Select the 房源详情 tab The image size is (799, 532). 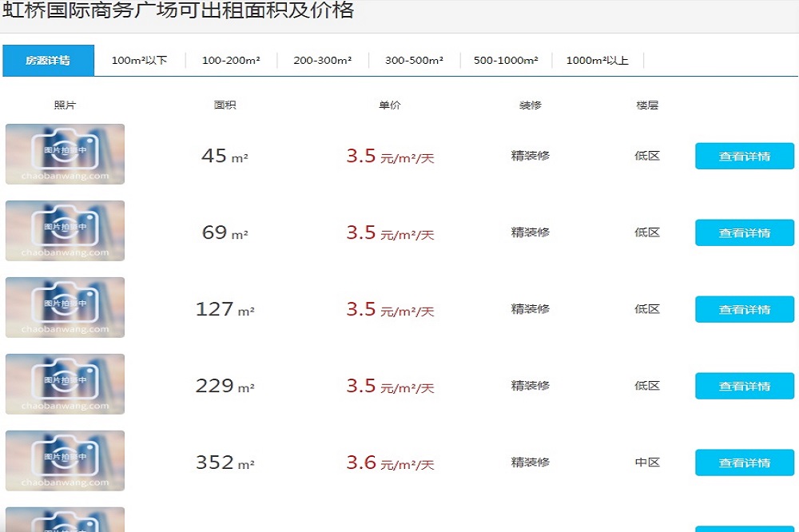click(49, 60)
